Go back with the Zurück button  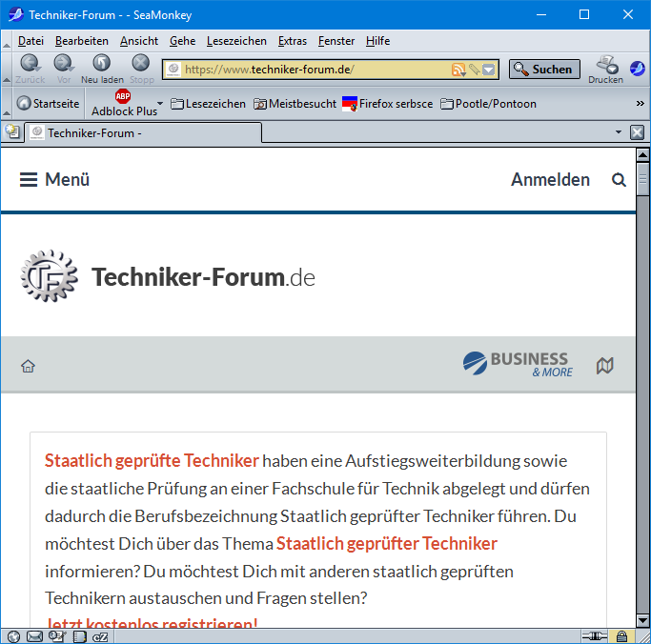[30, 70]
